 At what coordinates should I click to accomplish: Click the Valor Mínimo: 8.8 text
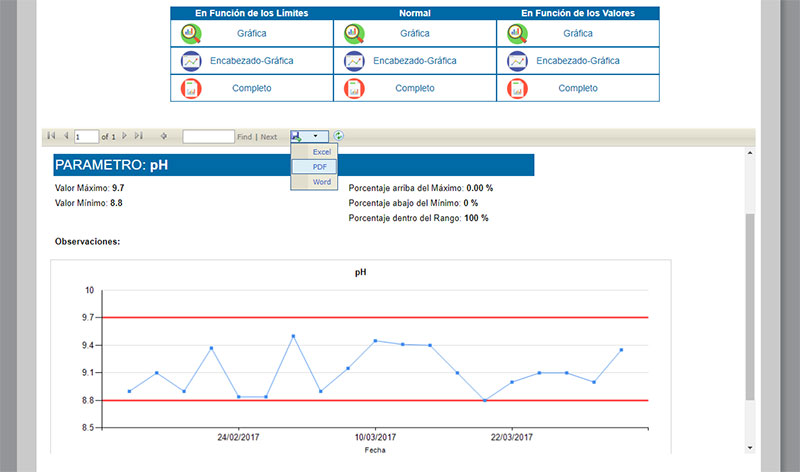pyautogui.click(x=88, y=203)
